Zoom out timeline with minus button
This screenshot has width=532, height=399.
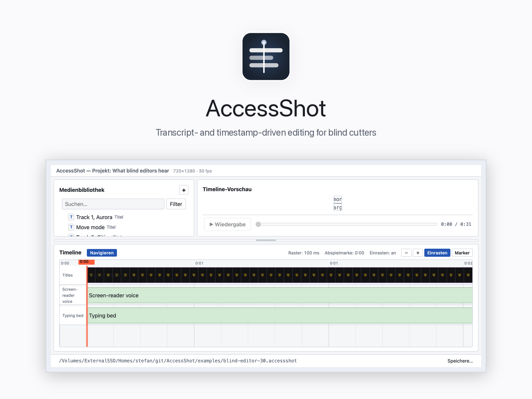pyautogui.click(x=406, y=253)
